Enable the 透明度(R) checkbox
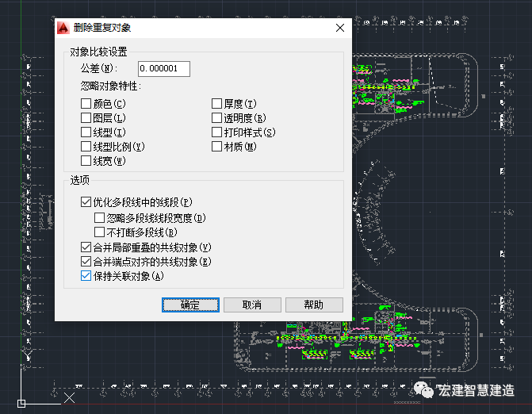532x414 pixels. tap(216, 117)
